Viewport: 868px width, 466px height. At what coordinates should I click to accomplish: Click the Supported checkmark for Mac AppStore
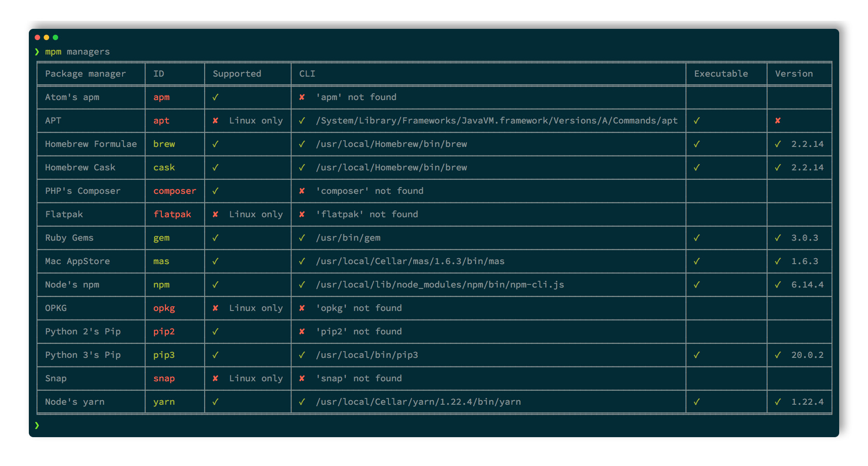(215, 261)
